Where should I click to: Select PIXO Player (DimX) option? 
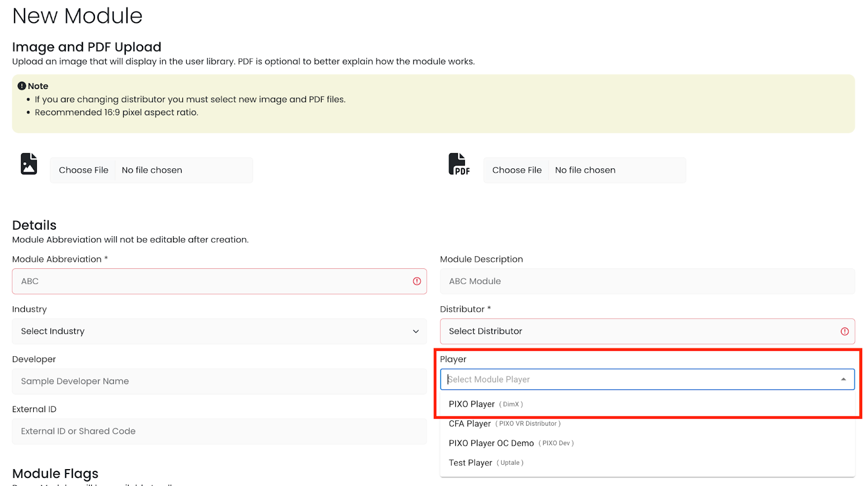tap(647, 404)
